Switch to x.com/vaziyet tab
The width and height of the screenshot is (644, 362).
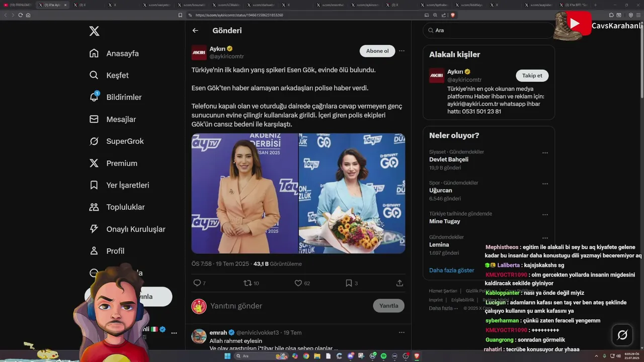click(156, 5)
